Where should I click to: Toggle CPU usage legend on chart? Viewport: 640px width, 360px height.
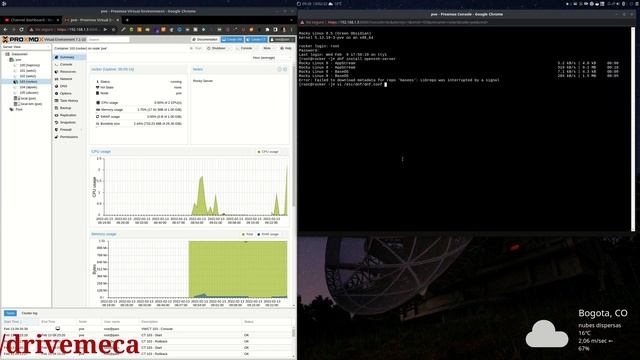click(x=268, y=152)
